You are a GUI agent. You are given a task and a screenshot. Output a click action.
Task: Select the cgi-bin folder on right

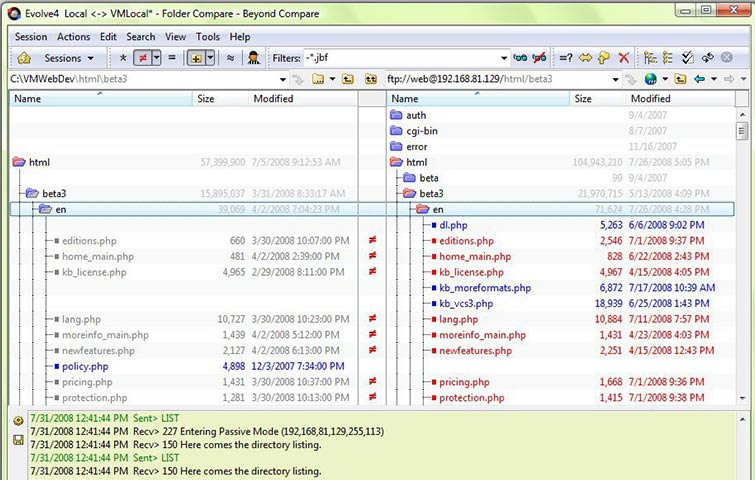pyautogui.click(x=422, y=131)
